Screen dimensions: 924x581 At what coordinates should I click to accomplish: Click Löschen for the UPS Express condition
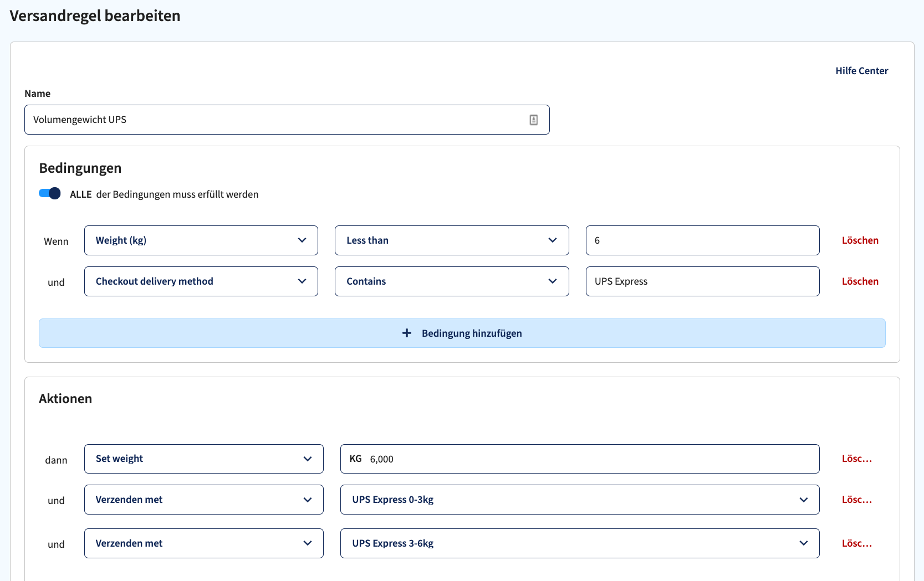coord(860,281)
